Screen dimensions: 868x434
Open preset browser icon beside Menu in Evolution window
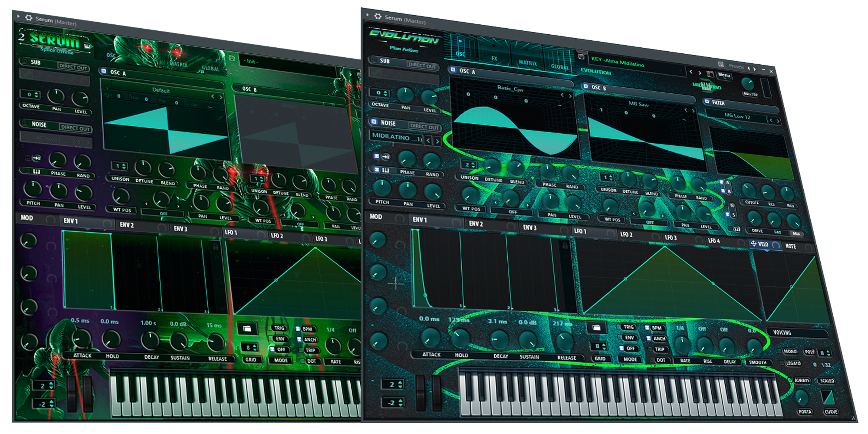[x=710, y=74]
